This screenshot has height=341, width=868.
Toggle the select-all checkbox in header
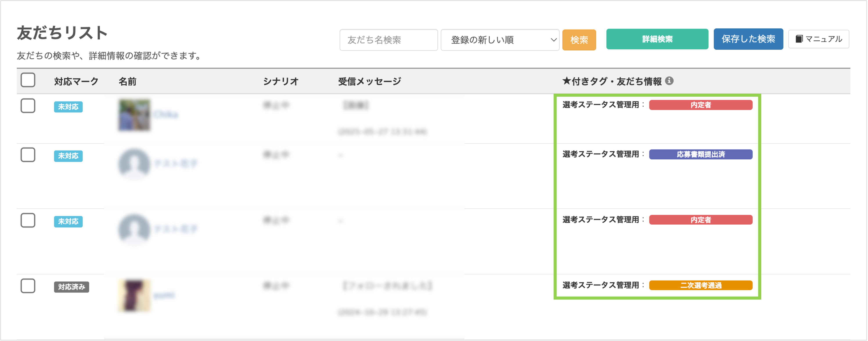28,80
